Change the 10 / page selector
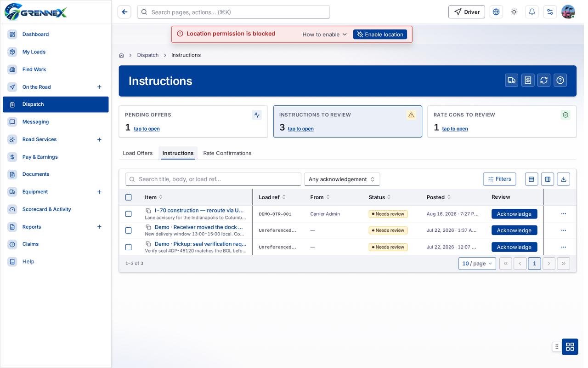 [x=477, y=264]
